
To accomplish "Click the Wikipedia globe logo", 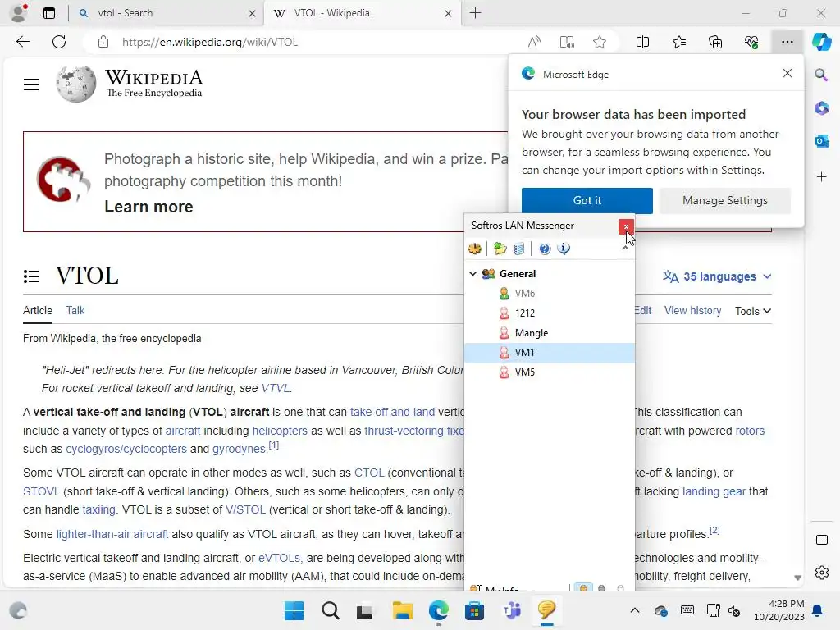I will pos(76,84).
